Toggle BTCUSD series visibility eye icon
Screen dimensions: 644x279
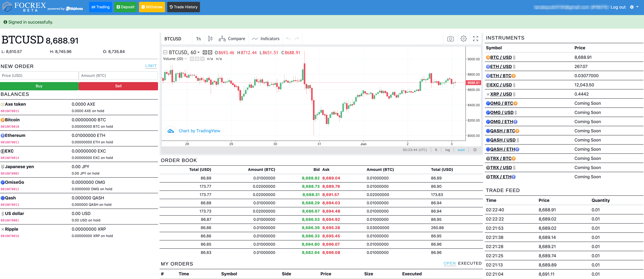pos(205,53)
